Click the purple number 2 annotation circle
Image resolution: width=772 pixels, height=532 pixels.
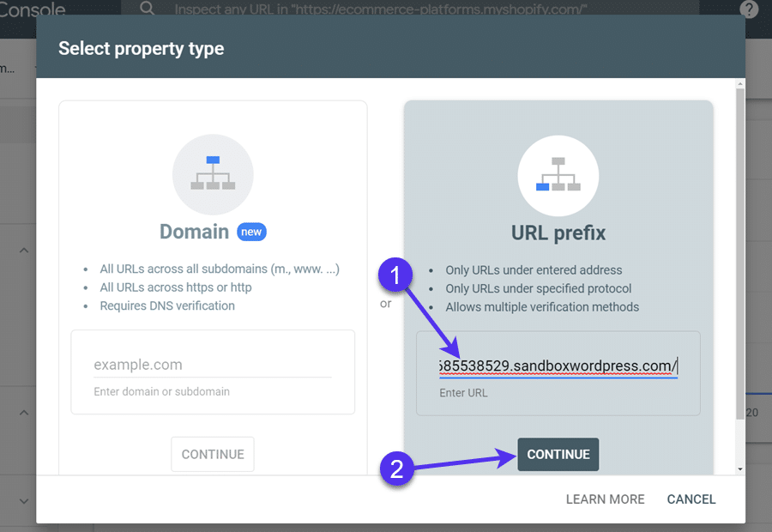[x=397, y=469]
